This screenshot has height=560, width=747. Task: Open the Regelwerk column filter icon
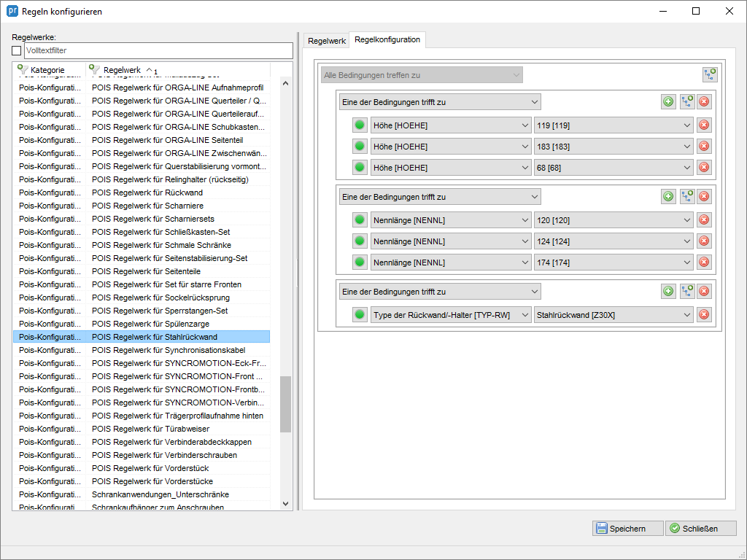[94, 69]
